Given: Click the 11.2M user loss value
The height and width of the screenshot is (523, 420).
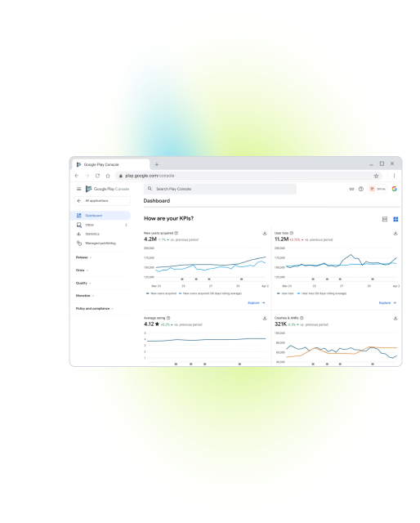Looking at the screenshot, I should click(x=281, y=239).
